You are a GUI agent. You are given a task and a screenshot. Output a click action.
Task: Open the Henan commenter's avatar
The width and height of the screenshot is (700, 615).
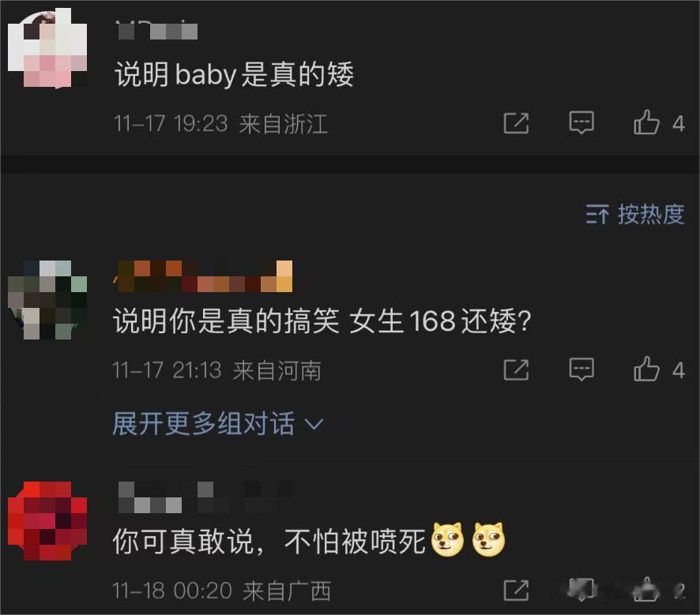[x=47, y=300]
